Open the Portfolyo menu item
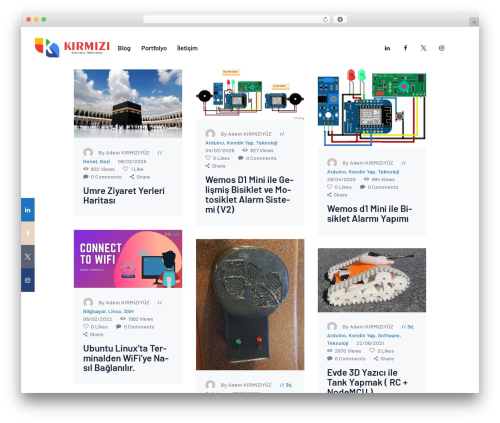 pos(154,48)
